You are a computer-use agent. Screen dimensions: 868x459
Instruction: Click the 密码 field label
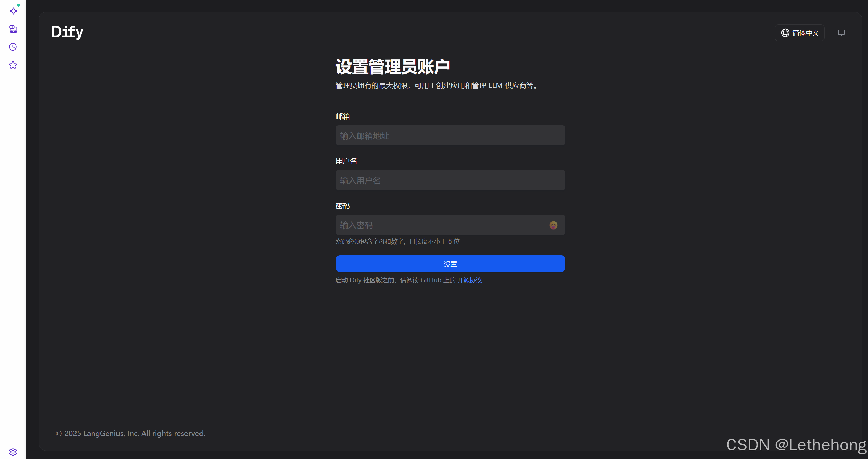point(343,206)
